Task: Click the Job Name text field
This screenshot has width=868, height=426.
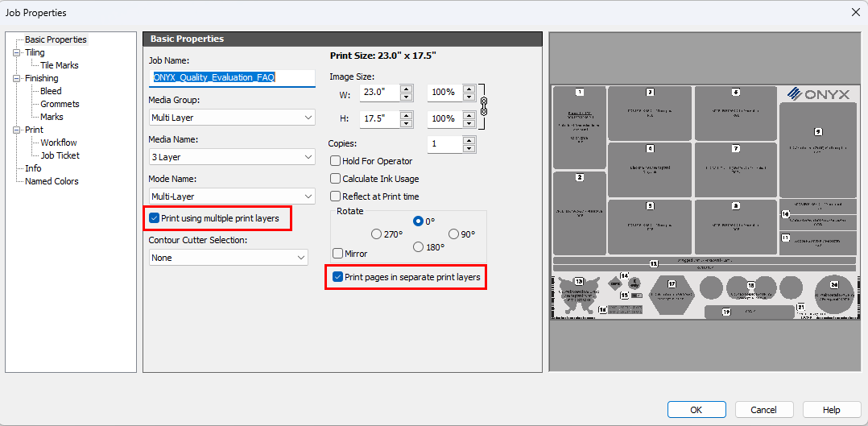Action: pos(232,78)
